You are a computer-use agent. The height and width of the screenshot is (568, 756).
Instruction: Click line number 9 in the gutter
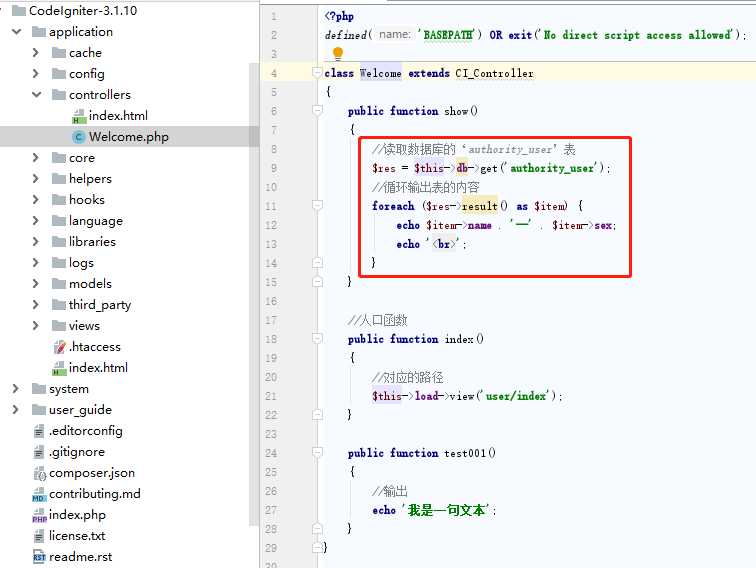pyautogui.click(x=273, y=168)
